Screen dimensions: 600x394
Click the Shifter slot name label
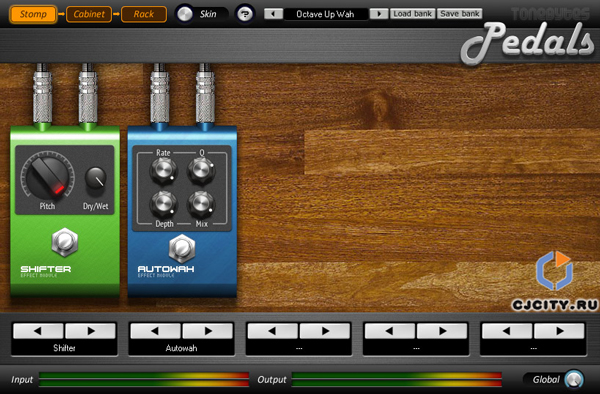(64, 348)
